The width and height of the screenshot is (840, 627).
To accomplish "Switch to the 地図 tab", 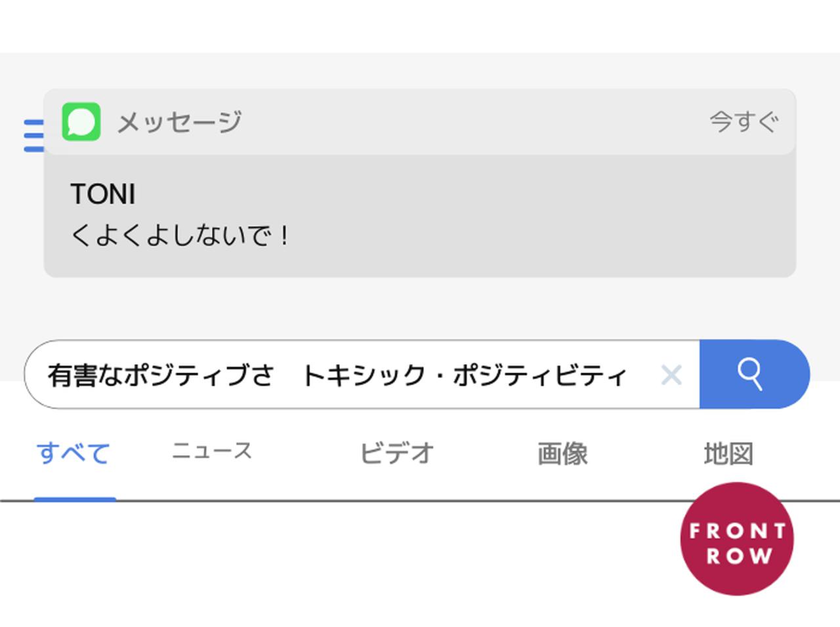I will 728,453.
